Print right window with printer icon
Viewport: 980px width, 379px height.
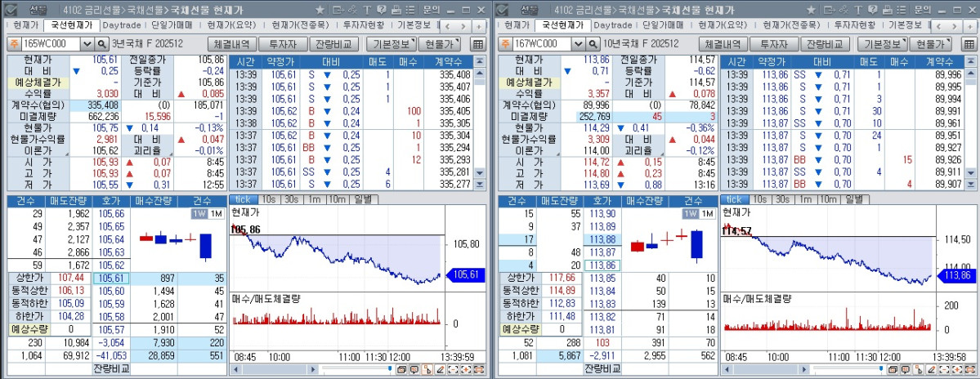[887, 10]
